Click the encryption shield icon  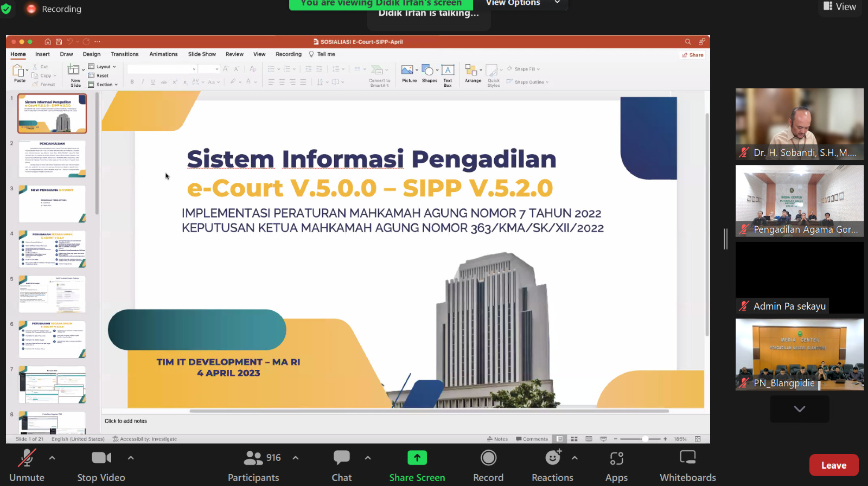click(7, 9)
